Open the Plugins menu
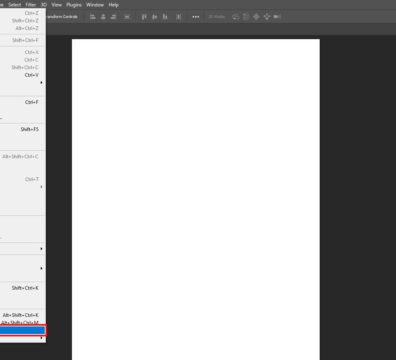 pos(74,5)
